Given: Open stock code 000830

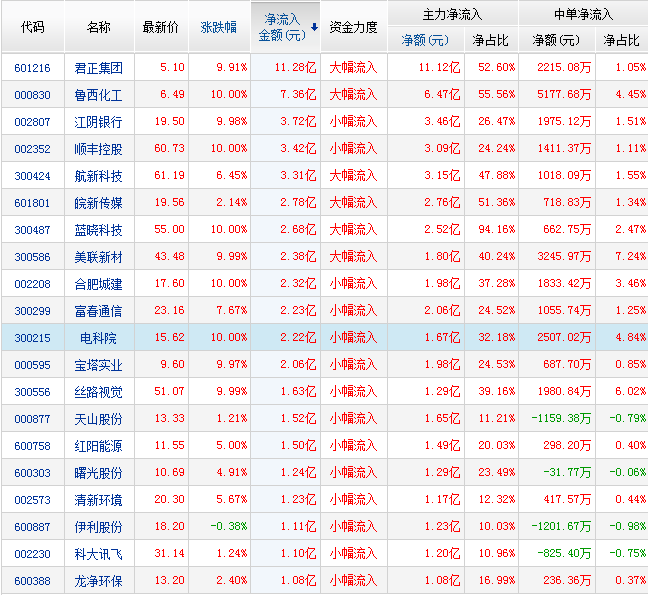Looking at the screenshot, I should click(32, 95).
